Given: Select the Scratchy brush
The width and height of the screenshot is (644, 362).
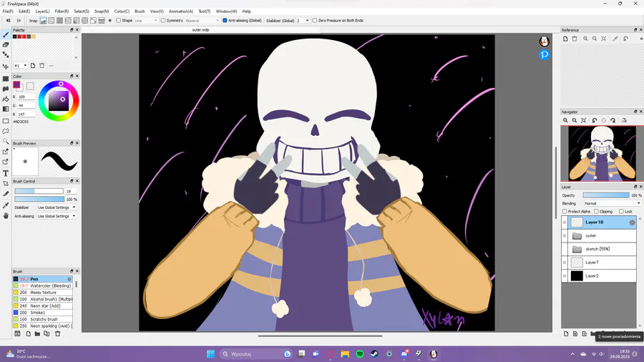Looking at the screenshot, I should (x=43, y=319).
